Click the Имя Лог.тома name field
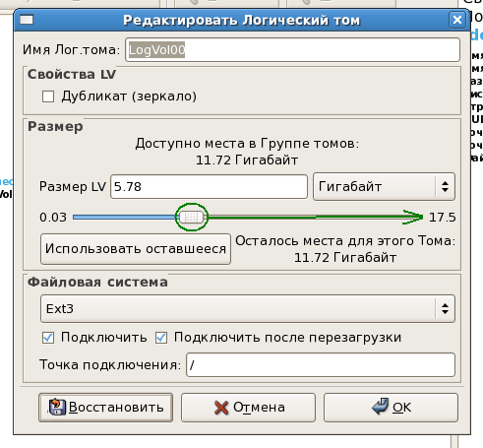This screenshot has width=483, height=448. (x=292, y=50)
